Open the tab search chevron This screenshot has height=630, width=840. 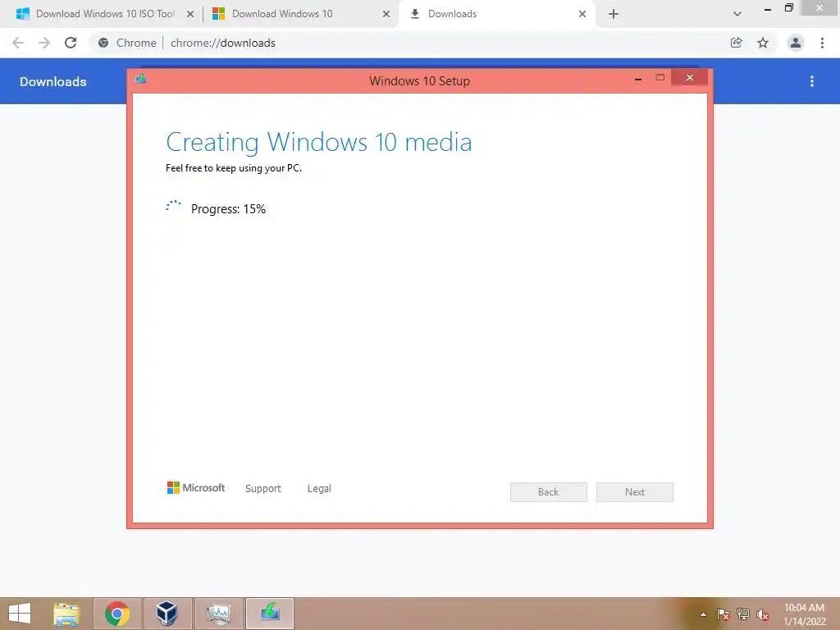(737, 15)
